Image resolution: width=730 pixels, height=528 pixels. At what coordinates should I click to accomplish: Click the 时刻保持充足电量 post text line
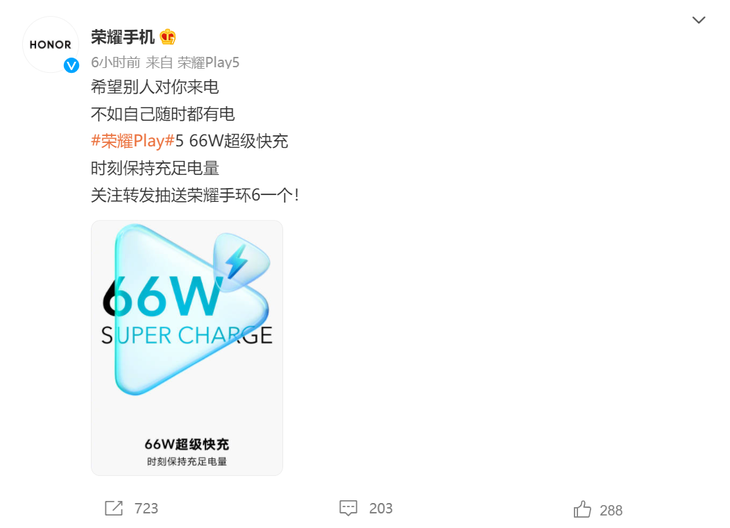(155, 168)
